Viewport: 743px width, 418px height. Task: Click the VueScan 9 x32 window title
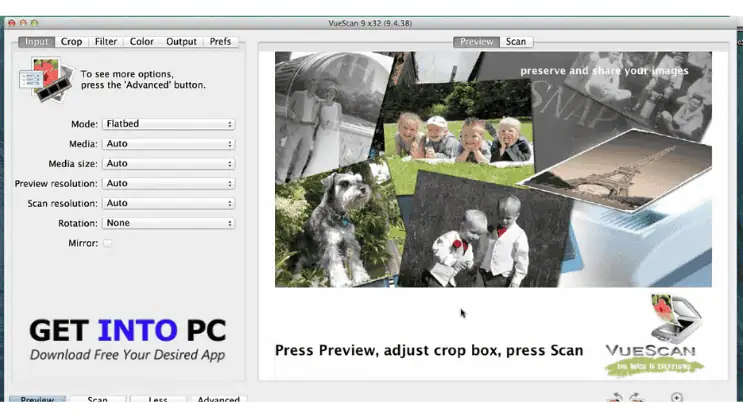point(370,23)
